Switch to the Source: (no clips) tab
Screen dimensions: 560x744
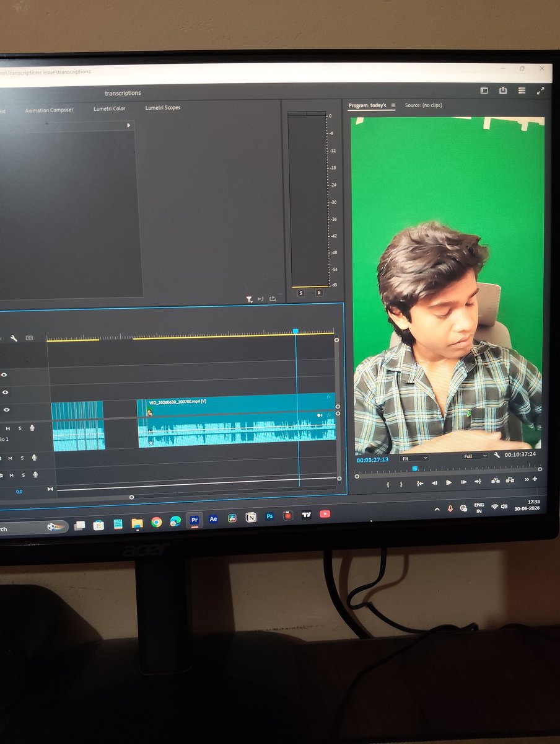pyautogui.click(x=423, y=105)
